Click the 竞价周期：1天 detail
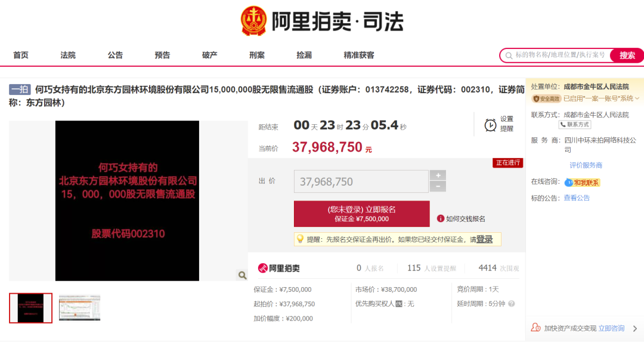Viewport: 644px width, 348px height. 478,290
